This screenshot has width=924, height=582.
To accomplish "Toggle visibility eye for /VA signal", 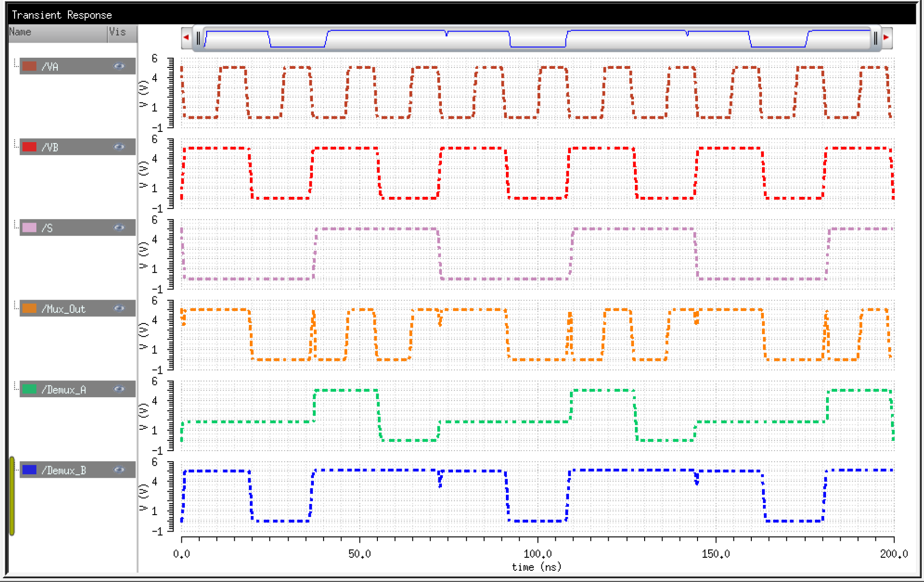I will click(x=119, y=66).
